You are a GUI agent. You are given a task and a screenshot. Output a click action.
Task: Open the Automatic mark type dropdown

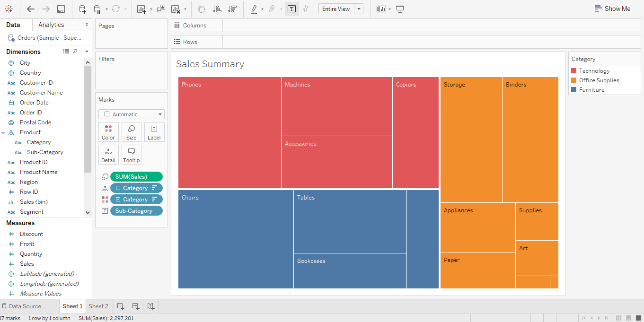click(x=131, y=114)
